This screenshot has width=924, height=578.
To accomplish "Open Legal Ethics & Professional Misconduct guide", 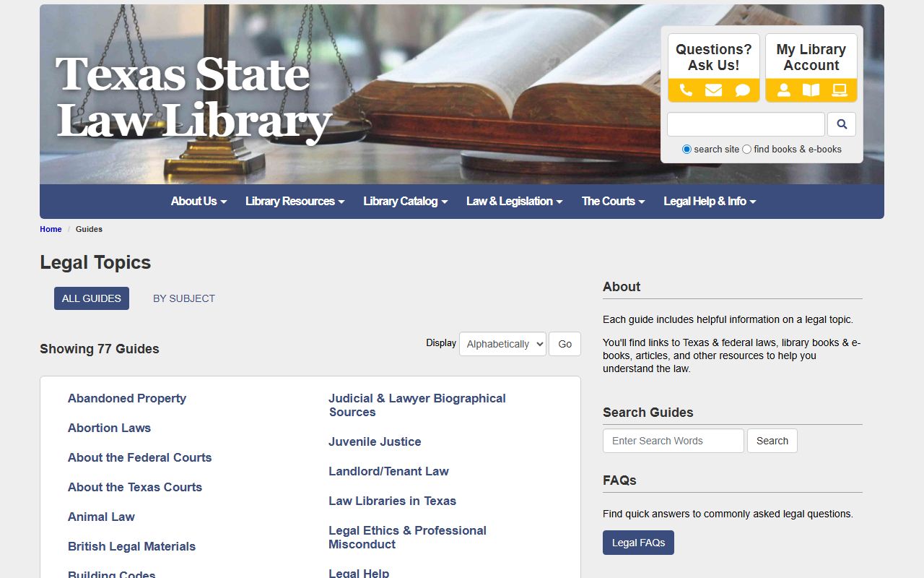I will [x=407, y=537].
